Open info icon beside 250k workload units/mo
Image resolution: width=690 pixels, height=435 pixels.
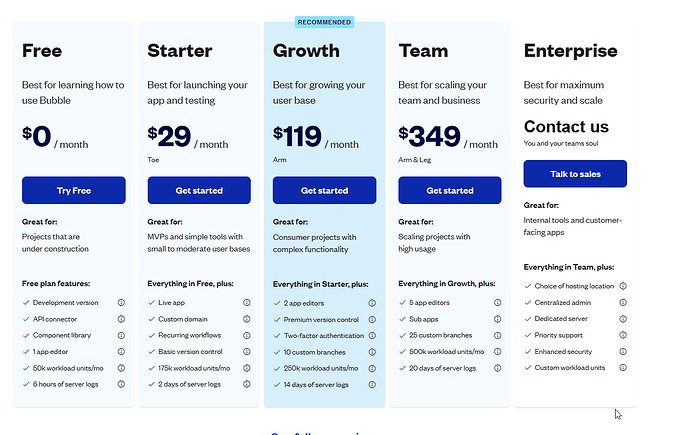coord(372,368)
